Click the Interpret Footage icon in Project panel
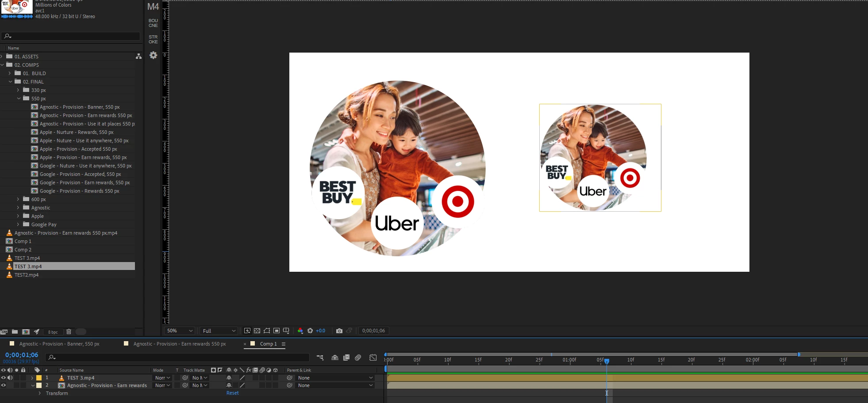The width and height of the screenshot is (868, 403). pyautogui.click(x=4, y=332)
